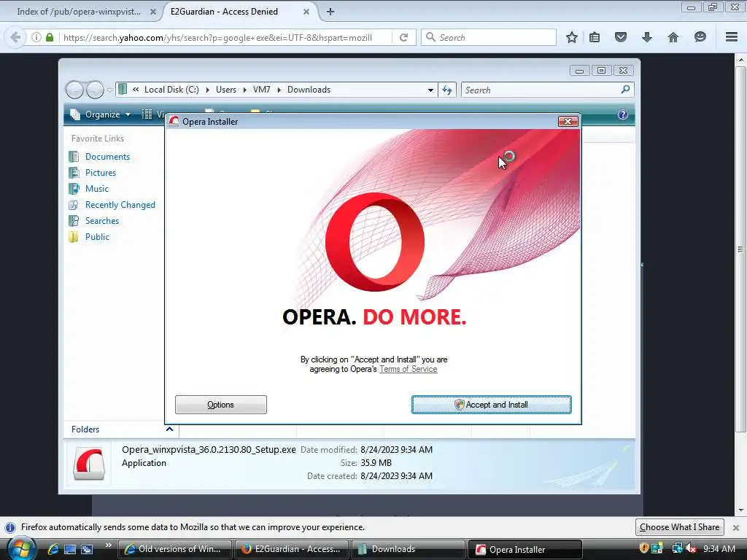Viewport: 747px width, 560px height.
Task: Open the Firefox hamburger menu
Action: (732, 37)
